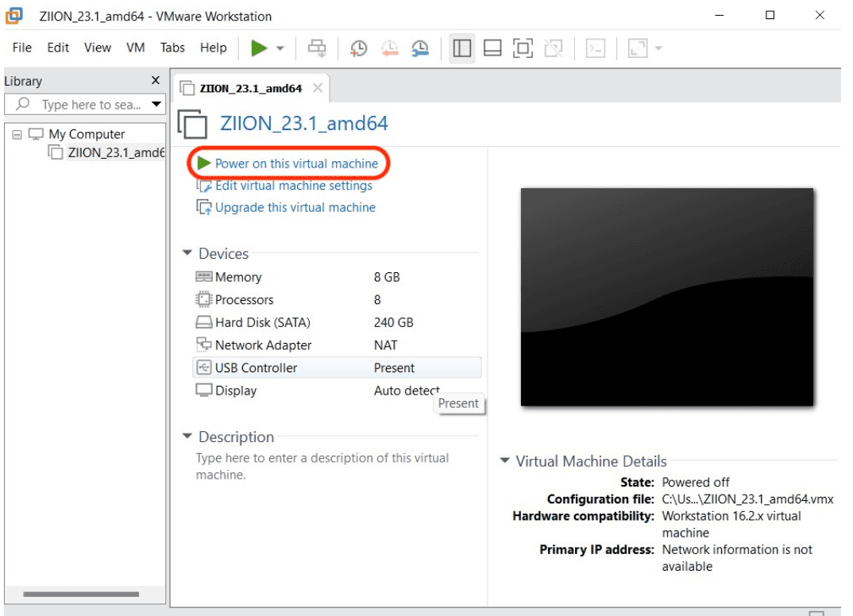Image resolution: width=853 pixels, height=616 pixels.
Task: Click the green Power On toolbar button
Action: click(259, 48)
